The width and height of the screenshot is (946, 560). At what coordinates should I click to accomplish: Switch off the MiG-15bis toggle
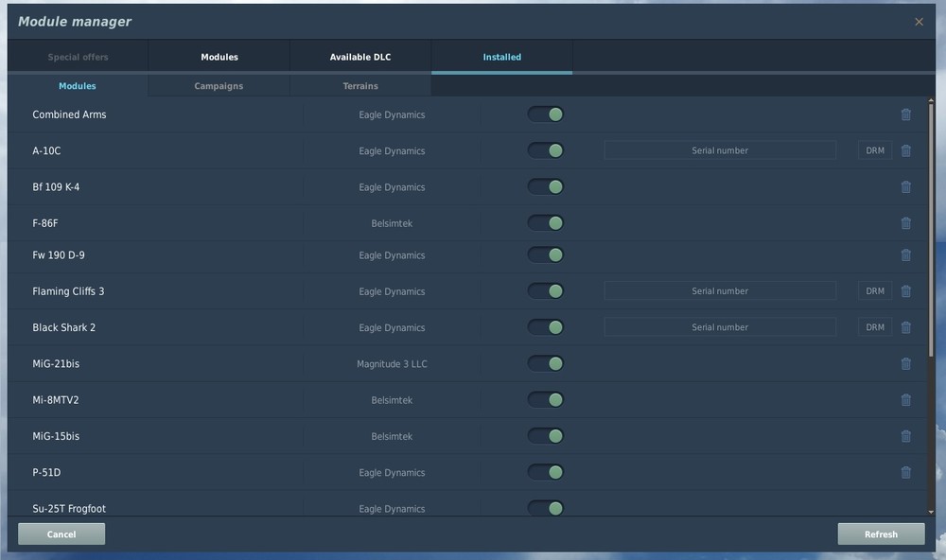(546, 436)
